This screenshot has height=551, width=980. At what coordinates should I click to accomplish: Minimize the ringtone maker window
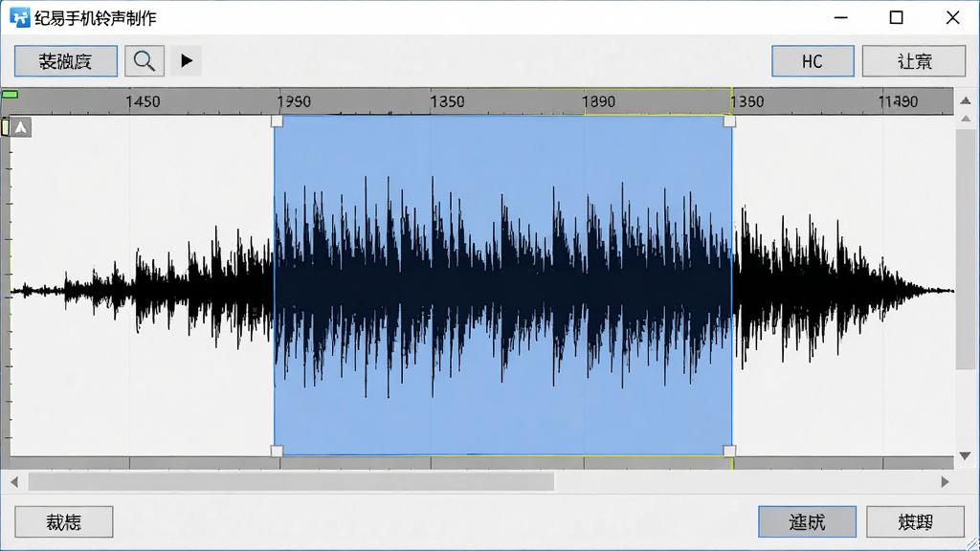point(841,17)
